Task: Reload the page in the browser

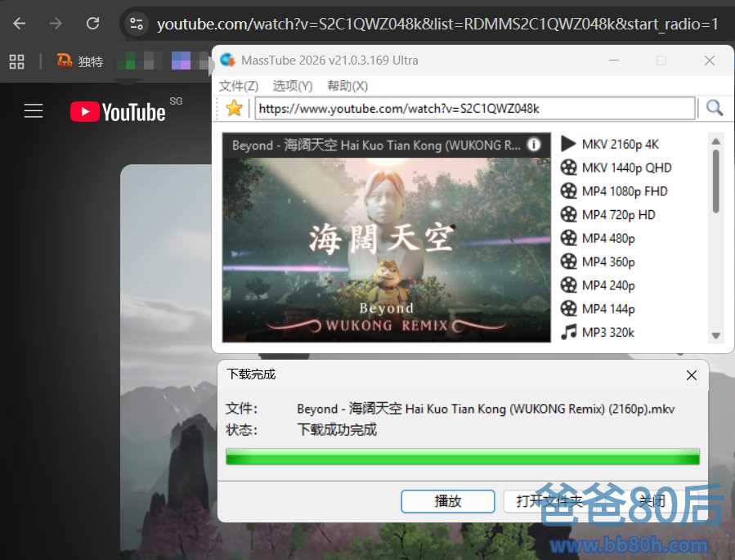Action: [x=93, y=24]
